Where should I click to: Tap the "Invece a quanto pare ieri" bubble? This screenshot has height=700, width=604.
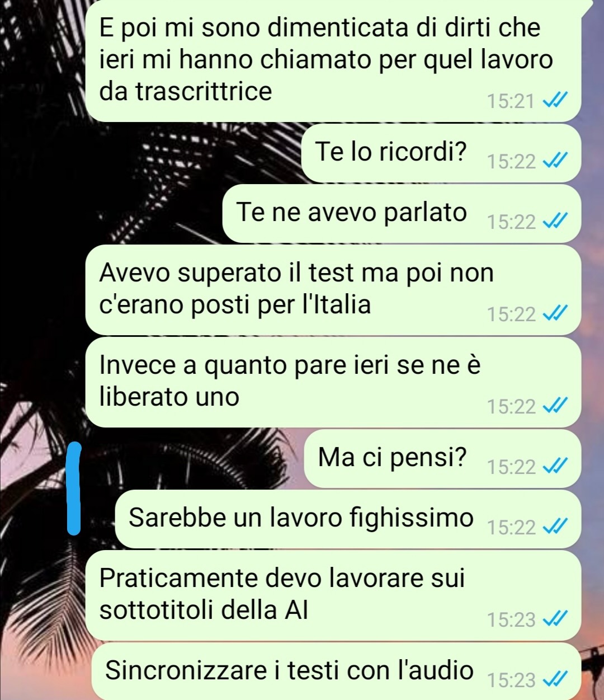[x=333, y=382]
